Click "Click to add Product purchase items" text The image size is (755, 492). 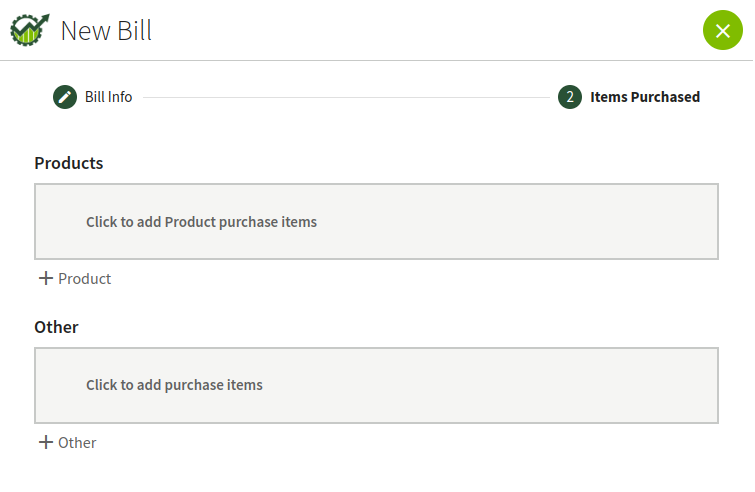click(x=201, y=222)
